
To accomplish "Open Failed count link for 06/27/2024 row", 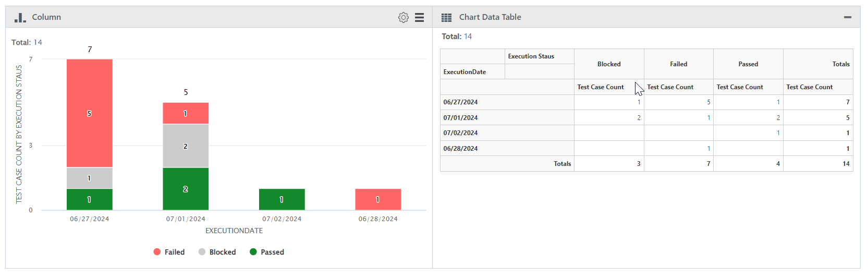I will (708, 102).
